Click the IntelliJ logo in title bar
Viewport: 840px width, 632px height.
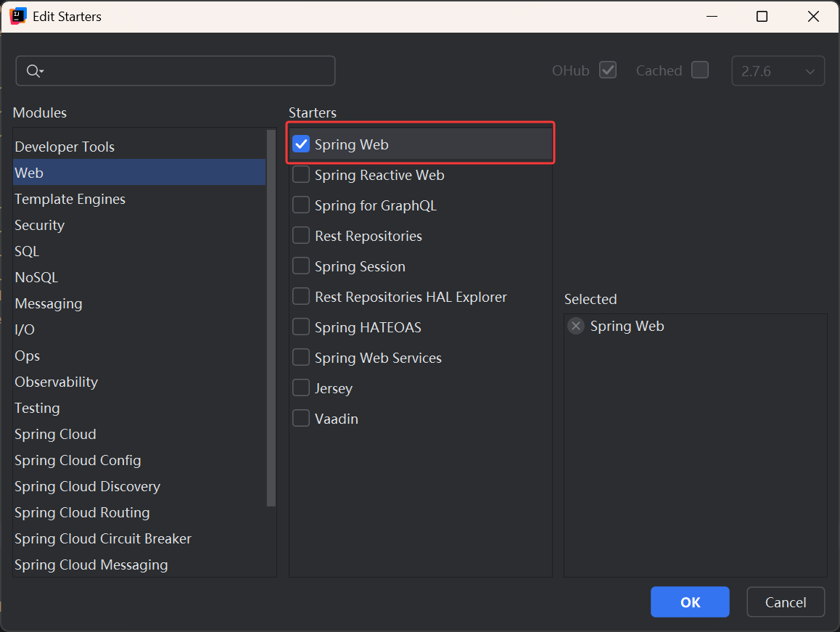point(17,17)
